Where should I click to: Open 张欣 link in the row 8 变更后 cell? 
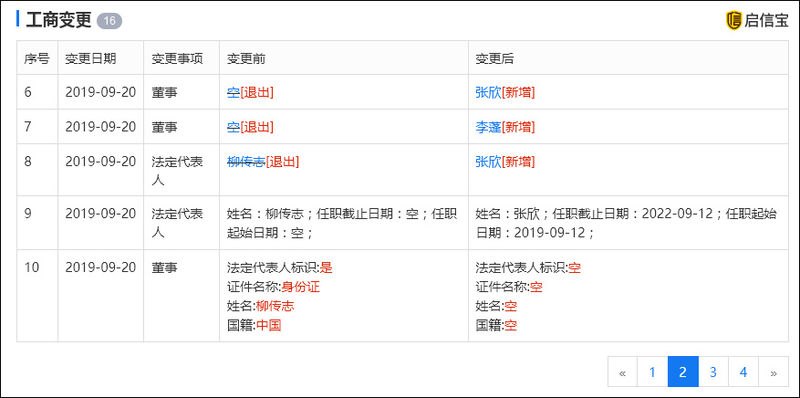[488, 162]
